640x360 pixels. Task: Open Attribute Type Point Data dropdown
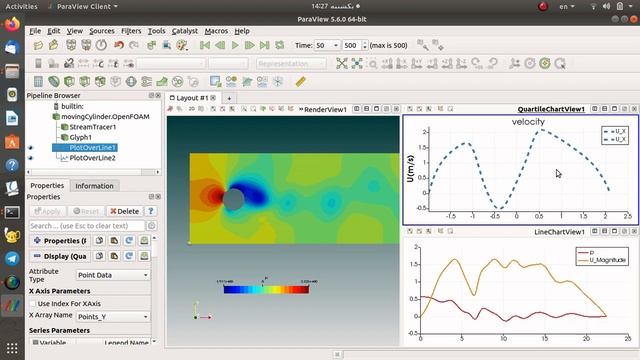tap(113, 276)
